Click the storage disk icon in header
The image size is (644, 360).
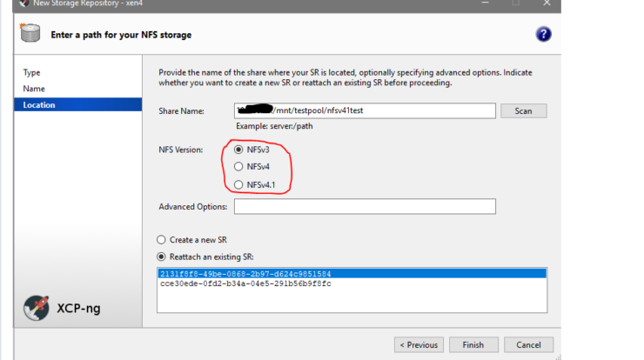[28, 35]
